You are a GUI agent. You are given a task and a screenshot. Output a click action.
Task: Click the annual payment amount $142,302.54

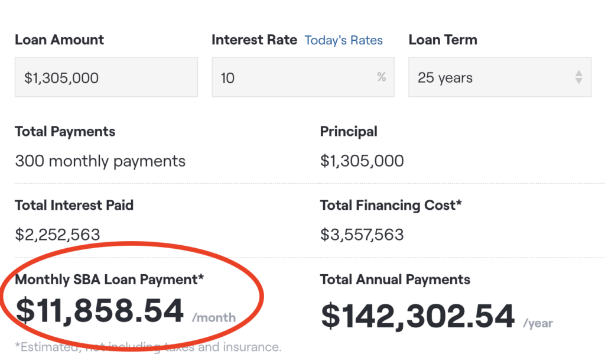click(418, 316)
